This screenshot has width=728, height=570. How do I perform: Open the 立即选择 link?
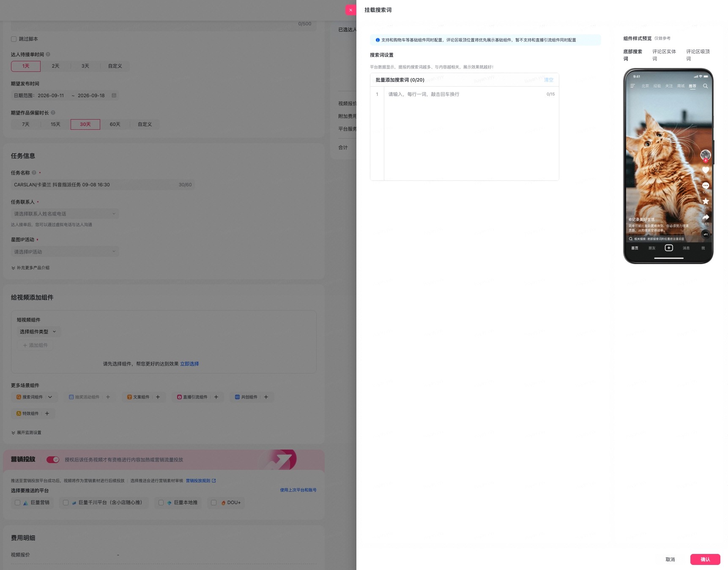coord(189,364)
